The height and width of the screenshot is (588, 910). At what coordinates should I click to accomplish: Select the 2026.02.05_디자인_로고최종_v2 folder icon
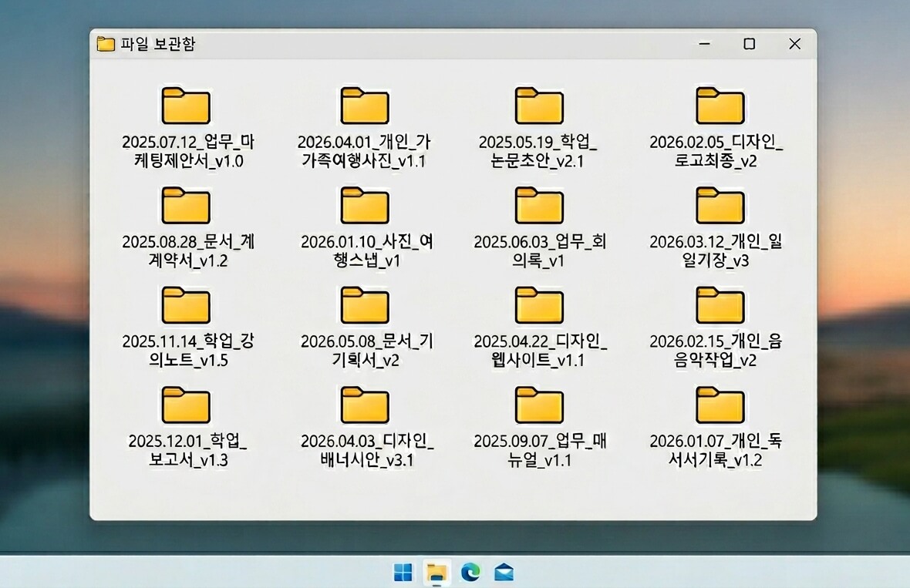(x=720, y=106)
